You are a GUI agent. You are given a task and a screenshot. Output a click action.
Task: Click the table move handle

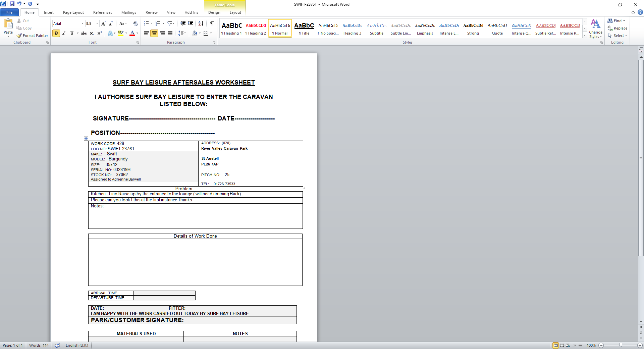click(86, 138)
